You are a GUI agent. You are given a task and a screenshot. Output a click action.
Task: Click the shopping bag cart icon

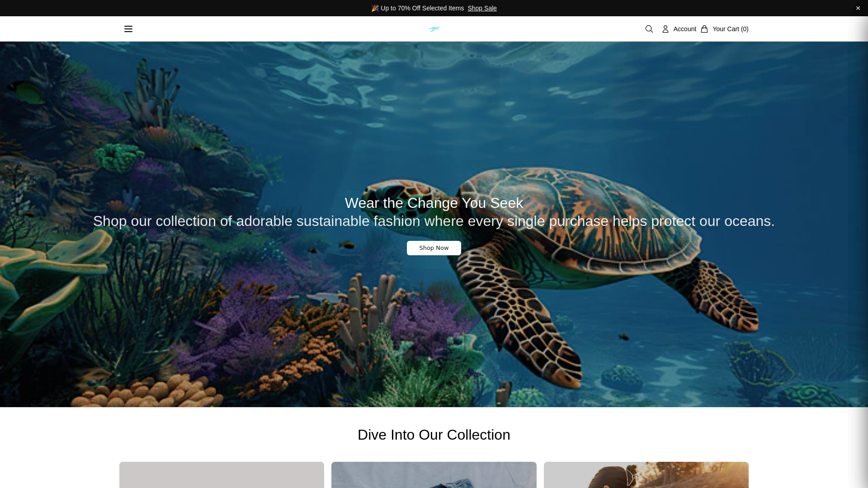[704, 29]
